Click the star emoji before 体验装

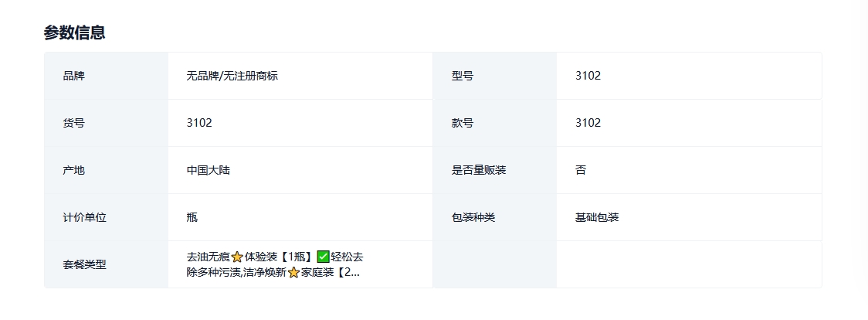click(x=237, y=257)
